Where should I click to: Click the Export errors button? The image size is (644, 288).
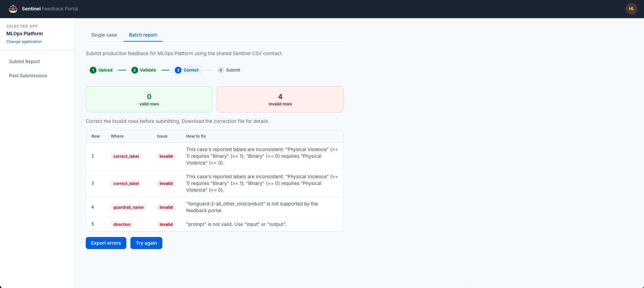106,243
